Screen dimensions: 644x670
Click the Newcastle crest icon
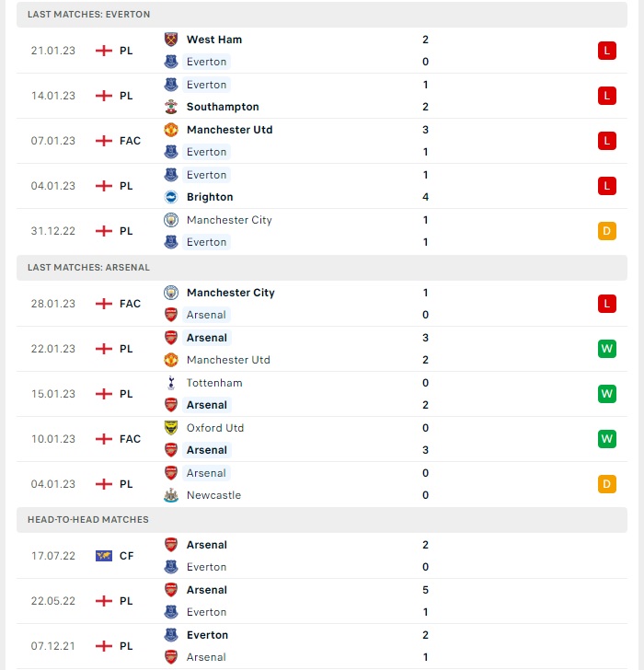(x=171, y=495)
